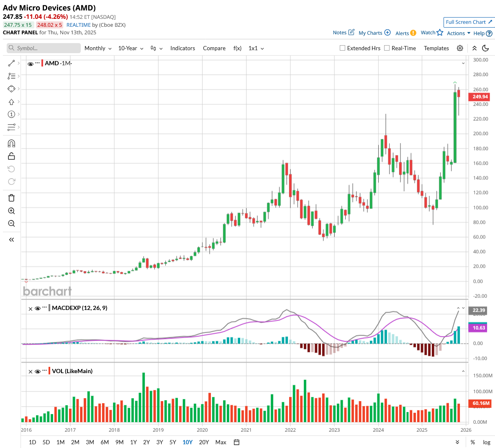Click the Symbol search field
This screenshot has width=495, height=448.
pyautogui.click(x=44, y=48)
